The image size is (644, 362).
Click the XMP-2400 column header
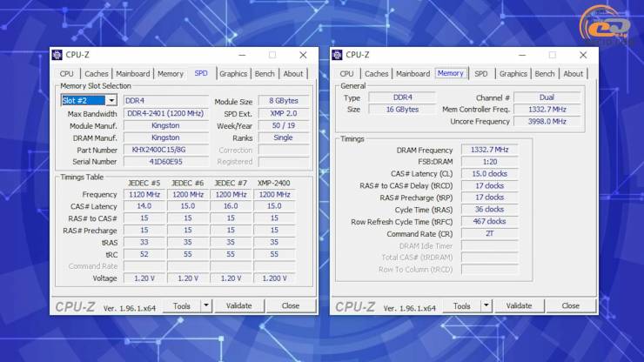(274, 183)
